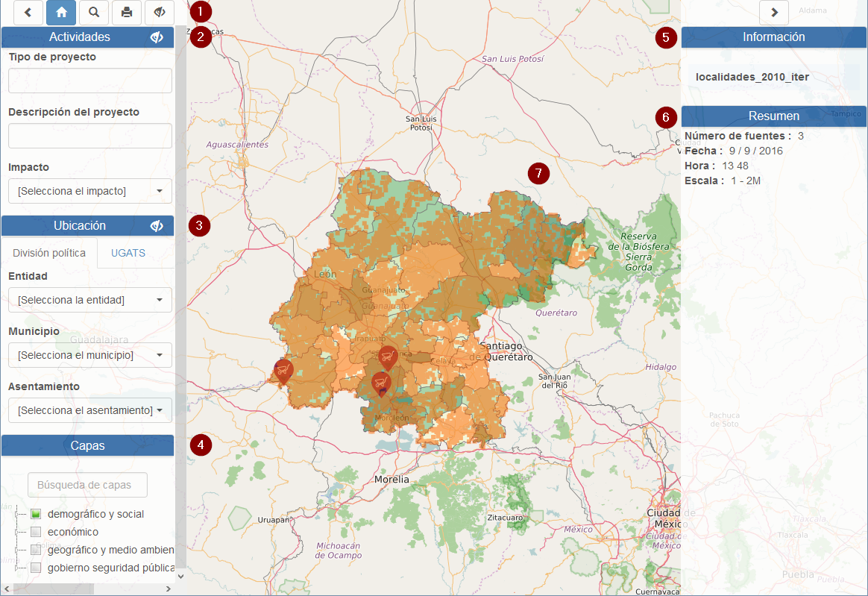Image resolution: width=868 pixels, height=596 pixels.
Task: Expand the geográfico y medio ambiente tree node
Action: (x=16, y=550)
